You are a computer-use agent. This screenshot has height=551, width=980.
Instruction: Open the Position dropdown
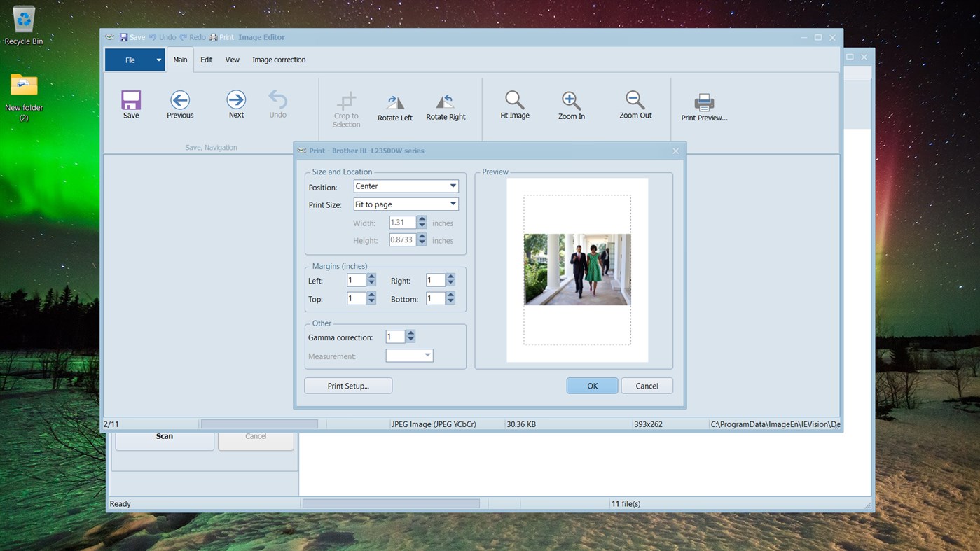453,186
